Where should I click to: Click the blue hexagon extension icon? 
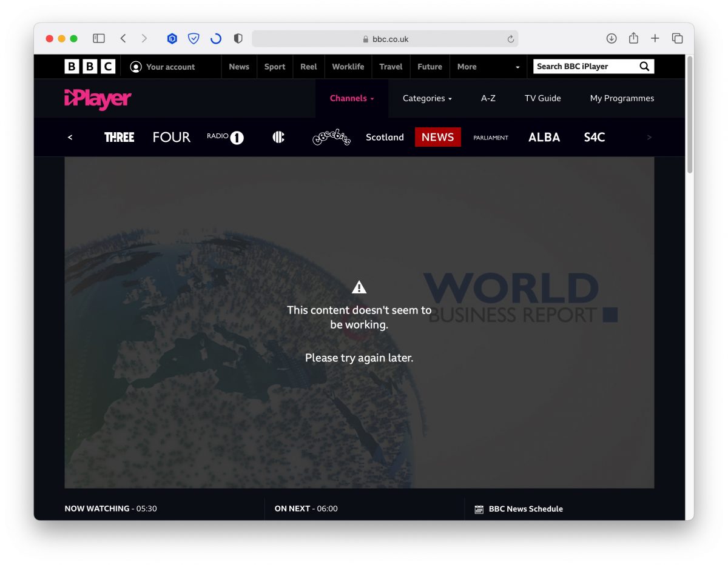click(172, 39)
